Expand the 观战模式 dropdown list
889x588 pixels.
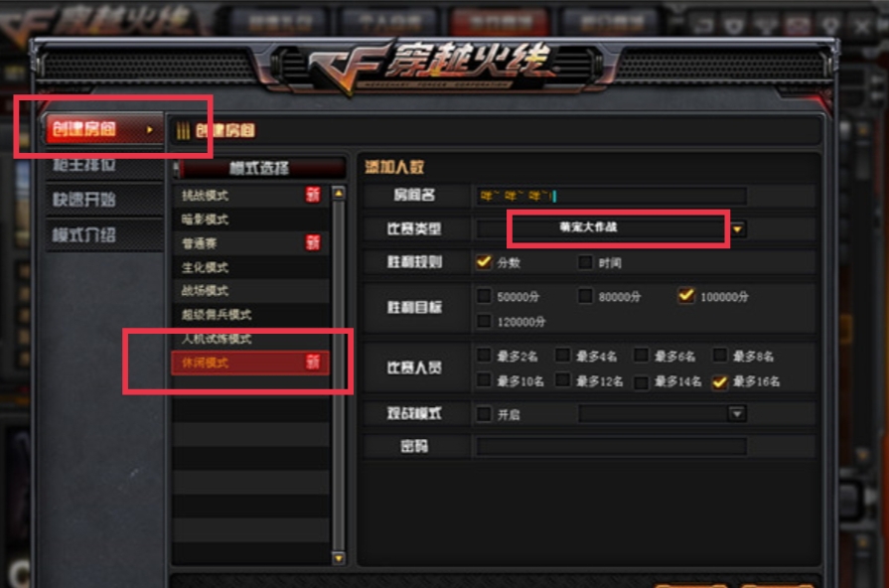736,413
